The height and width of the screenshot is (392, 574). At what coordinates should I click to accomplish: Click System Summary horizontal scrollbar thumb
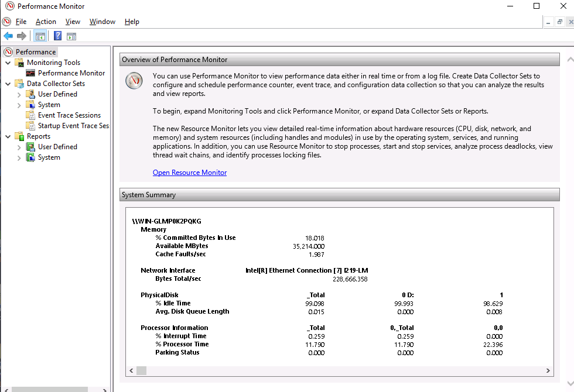click(141, 370)
